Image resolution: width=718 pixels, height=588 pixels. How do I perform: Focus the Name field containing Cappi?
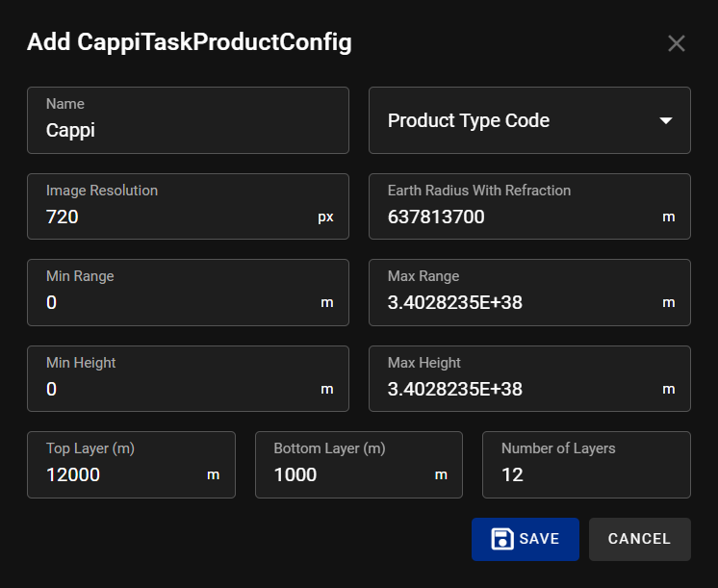coord(188,130)
